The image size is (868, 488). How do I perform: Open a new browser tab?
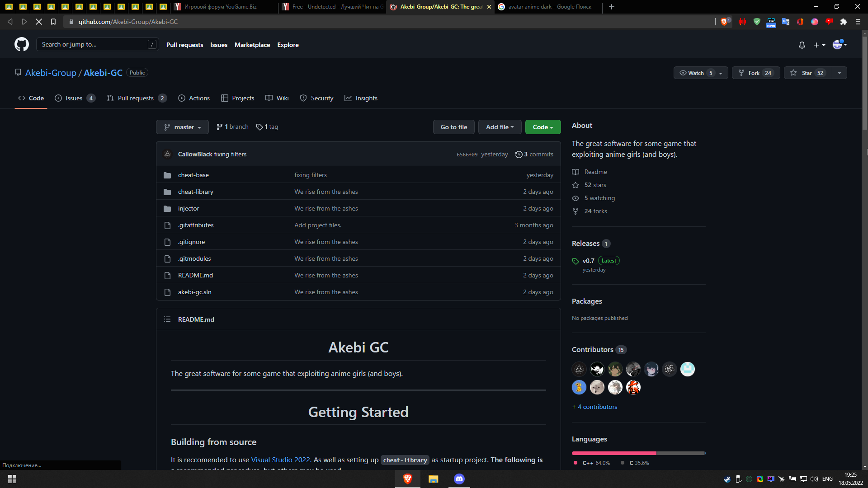612,7
